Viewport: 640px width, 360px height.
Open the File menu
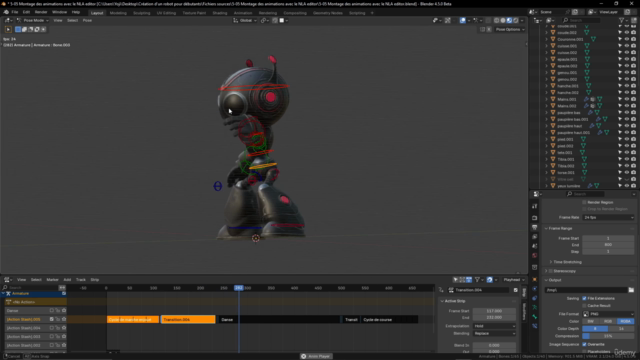point(15,12)
